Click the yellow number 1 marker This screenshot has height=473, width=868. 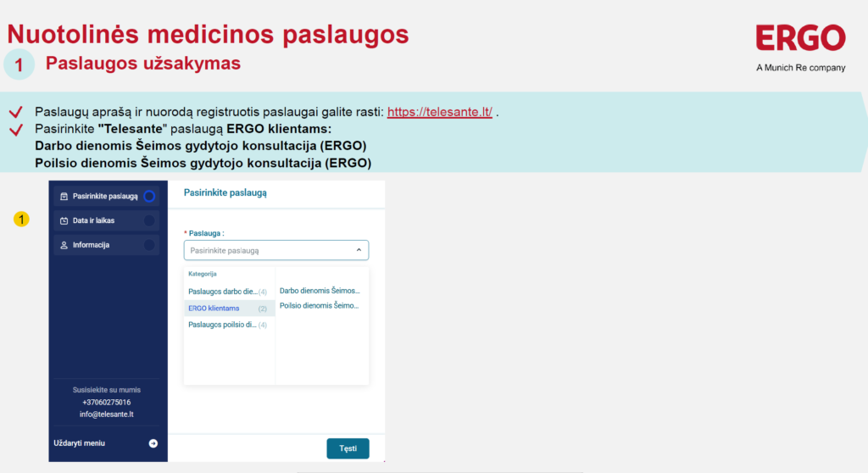pyautogui.click(x=22, y=220)
